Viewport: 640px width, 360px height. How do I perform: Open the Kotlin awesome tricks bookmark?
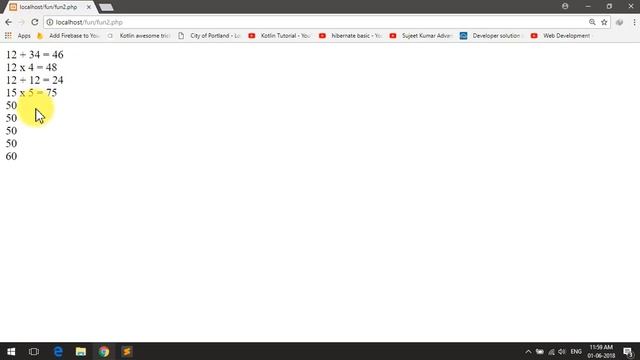tap(139, 36)
